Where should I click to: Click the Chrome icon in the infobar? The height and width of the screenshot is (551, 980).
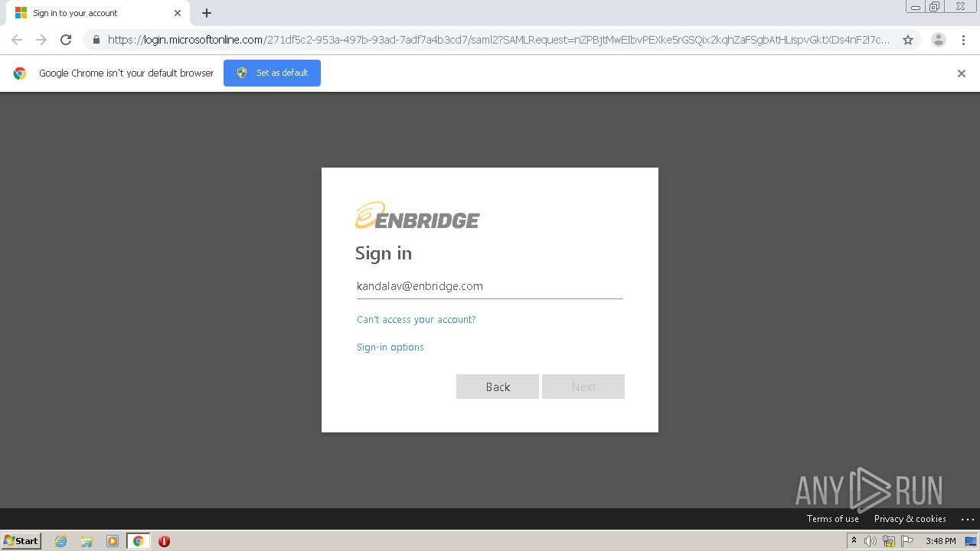[20, 73]
